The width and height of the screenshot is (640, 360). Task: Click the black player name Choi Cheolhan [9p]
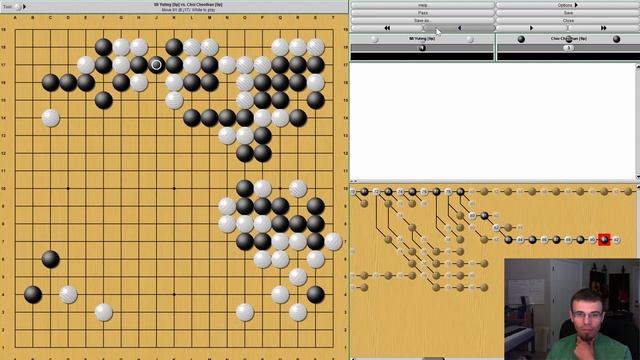pos(569,39)
